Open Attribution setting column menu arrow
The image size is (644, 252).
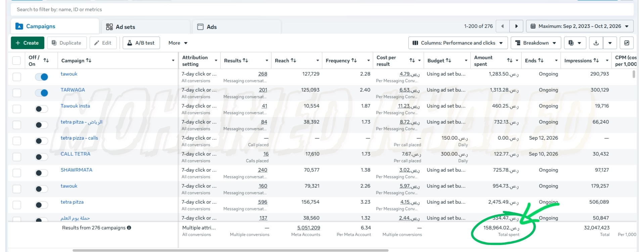point(216,61)
